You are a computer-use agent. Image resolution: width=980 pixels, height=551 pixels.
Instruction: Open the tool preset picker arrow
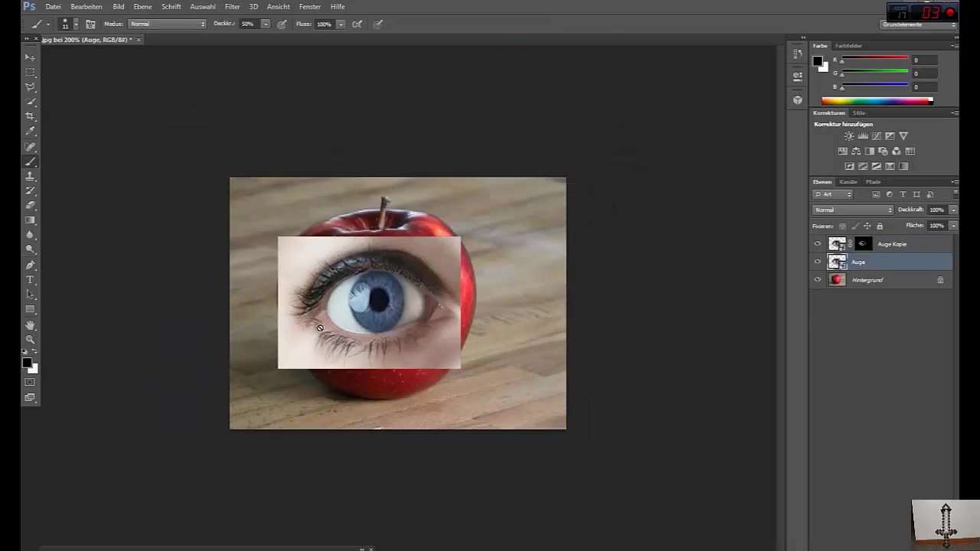tap(47, 24)
